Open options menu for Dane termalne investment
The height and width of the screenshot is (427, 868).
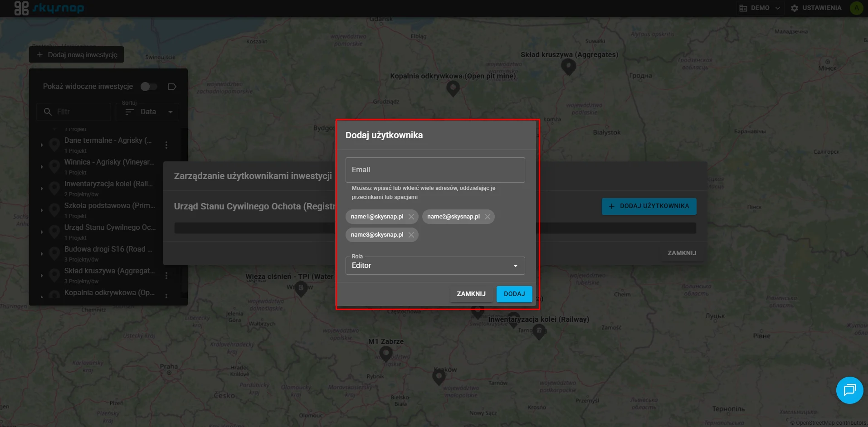pyautogui.click(x=166, y=145)
